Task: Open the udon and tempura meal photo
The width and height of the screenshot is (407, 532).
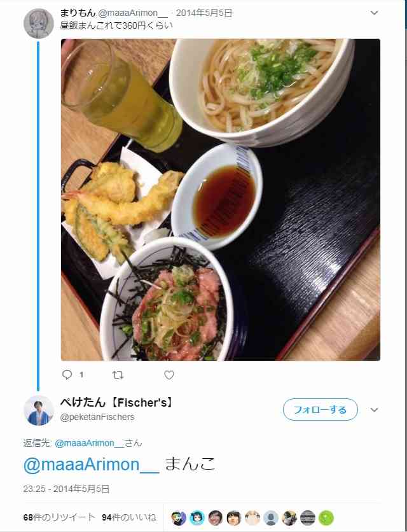Action: click(x=221, y=200)
